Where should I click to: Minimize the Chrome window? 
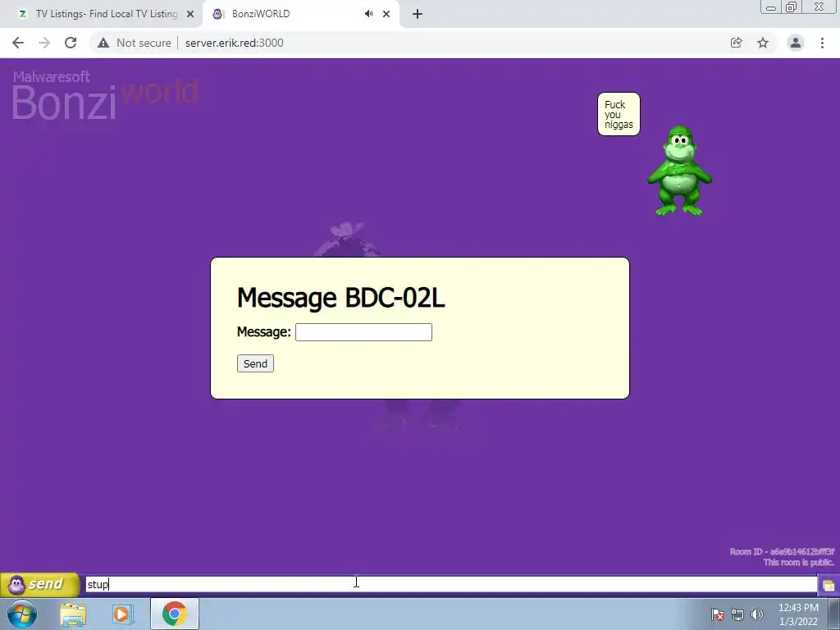point(771,7)
